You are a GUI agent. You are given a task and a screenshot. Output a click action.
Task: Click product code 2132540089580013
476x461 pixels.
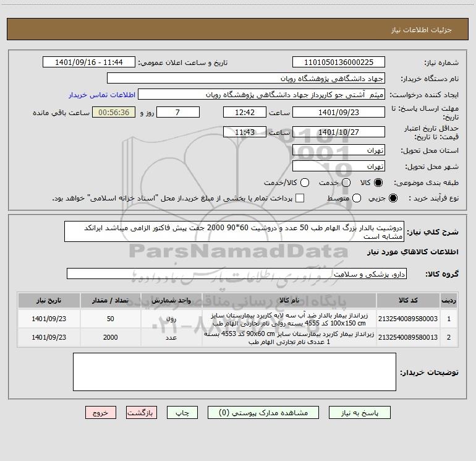pyautogui.click(x=408, y=337)
